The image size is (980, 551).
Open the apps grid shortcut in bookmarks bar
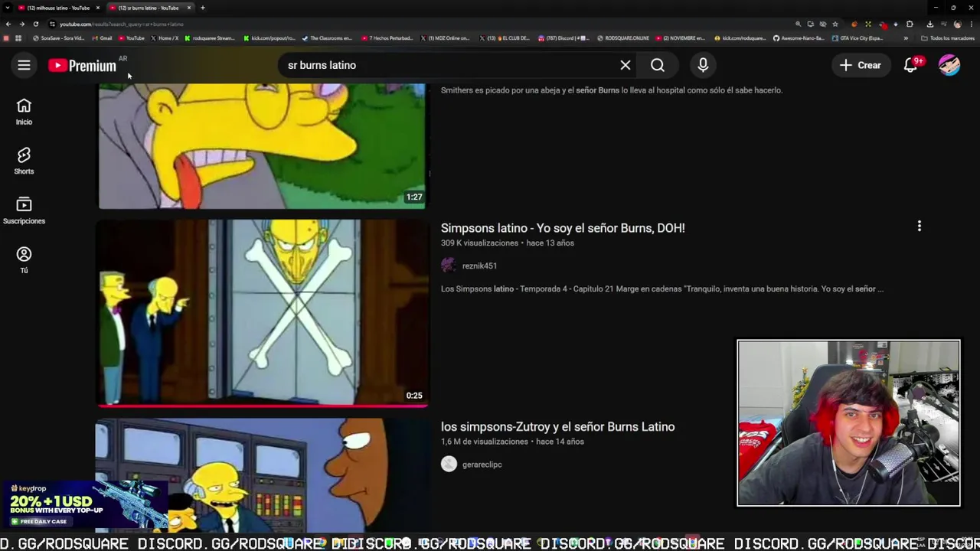[x=18, y=38]
